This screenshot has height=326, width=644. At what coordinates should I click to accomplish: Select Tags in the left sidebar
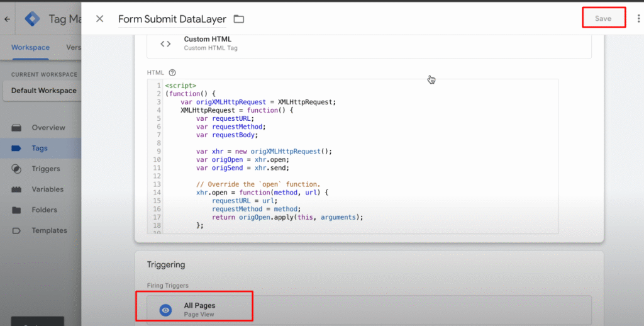pyautogui.click(x=40, y=149)
